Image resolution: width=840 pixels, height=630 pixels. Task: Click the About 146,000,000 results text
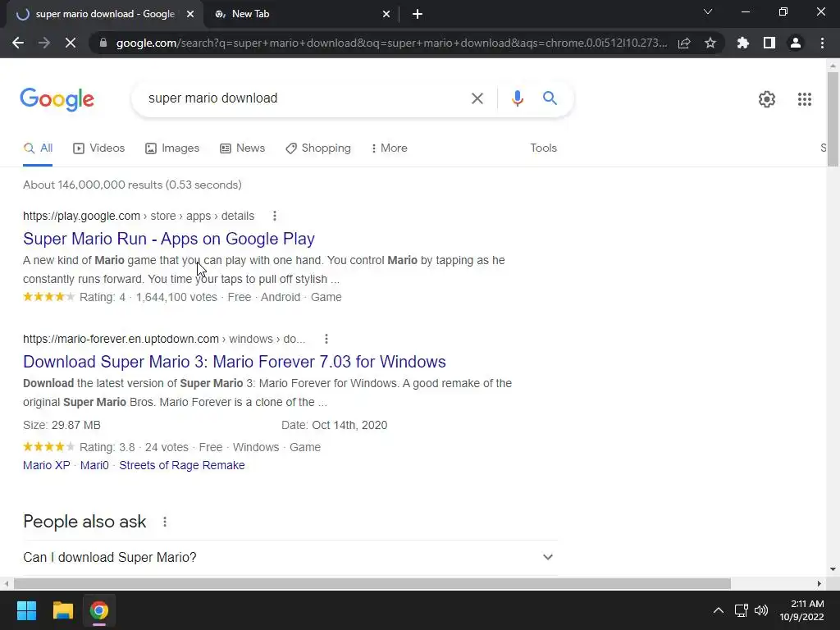click(x=132, y=185)
